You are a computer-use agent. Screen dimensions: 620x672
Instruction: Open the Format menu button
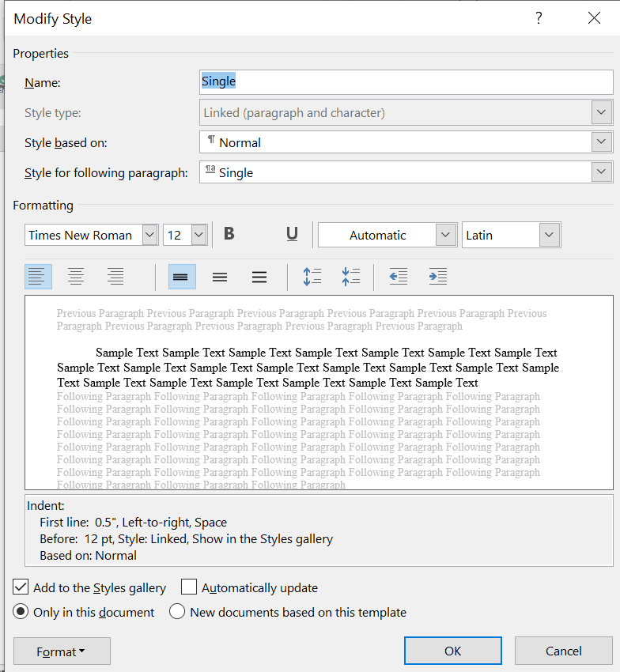click(x=62, y=651)
